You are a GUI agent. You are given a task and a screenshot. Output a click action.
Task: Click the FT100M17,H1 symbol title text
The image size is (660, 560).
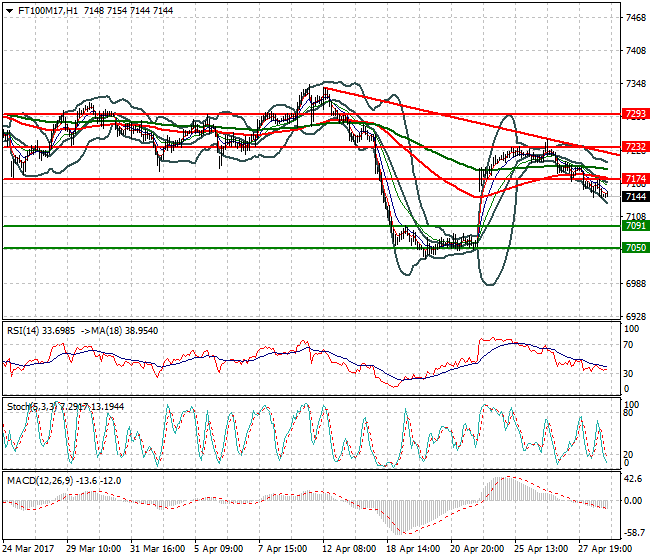point(48,11)
